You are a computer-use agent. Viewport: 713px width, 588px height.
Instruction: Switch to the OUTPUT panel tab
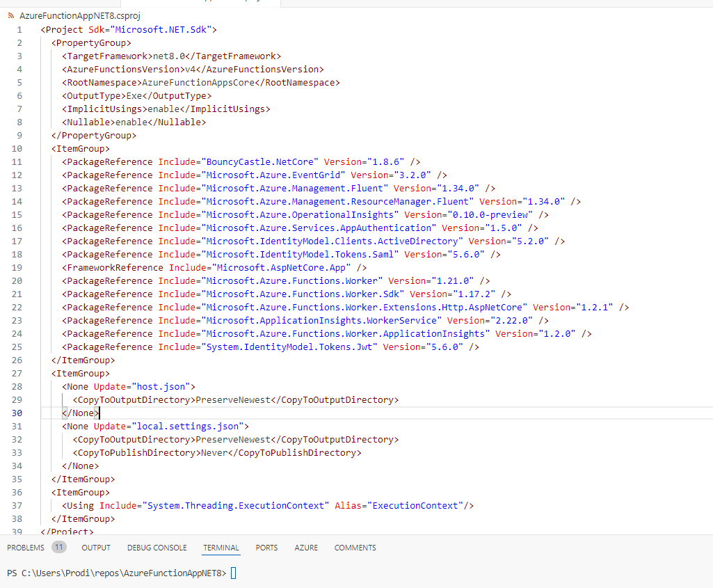coord(95,548)
